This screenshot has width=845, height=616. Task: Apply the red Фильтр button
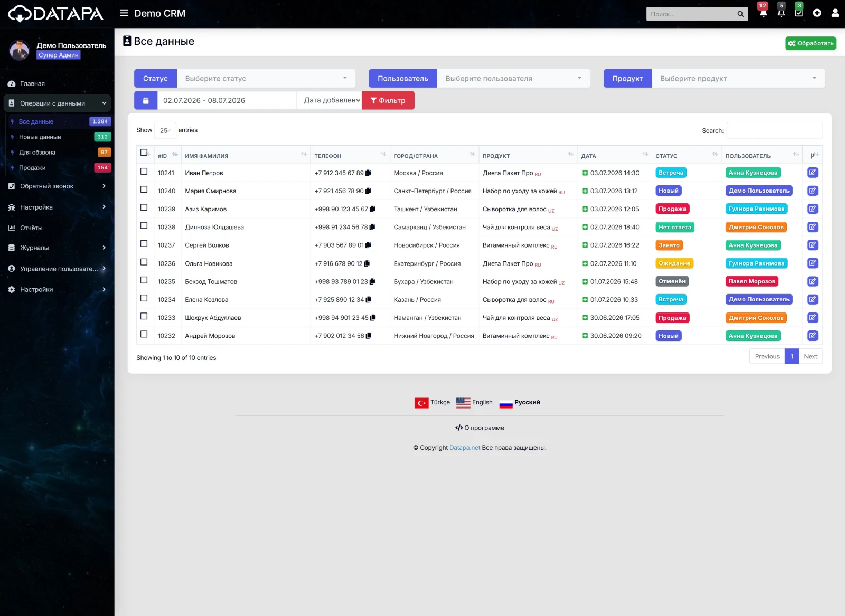[x=388, y=100]
